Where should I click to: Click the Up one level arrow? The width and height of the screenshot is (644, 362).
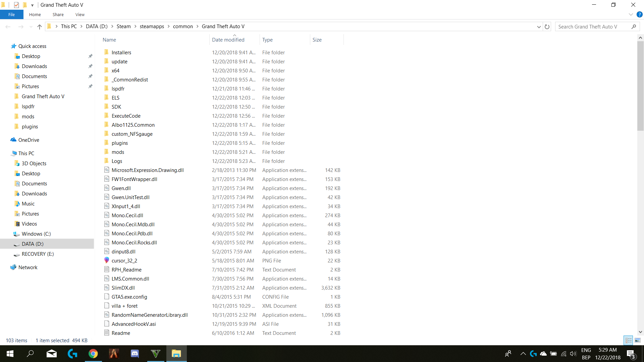coord(40,27)
